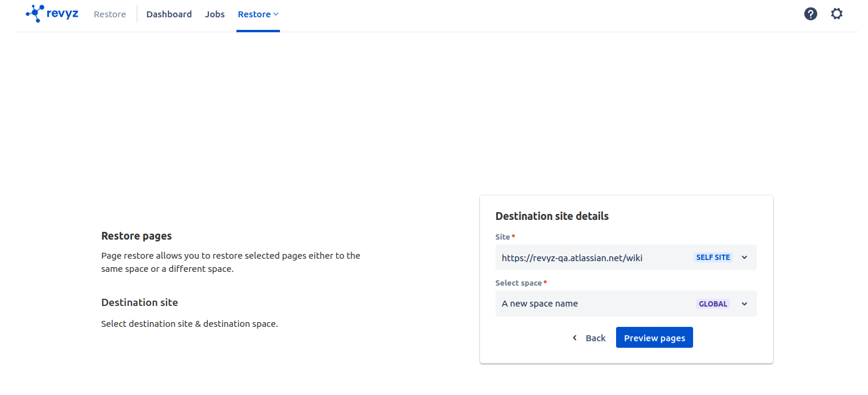Expand the Select space dropdown arrow
Screen dimensions: 868x395
[x=744, y=304]
